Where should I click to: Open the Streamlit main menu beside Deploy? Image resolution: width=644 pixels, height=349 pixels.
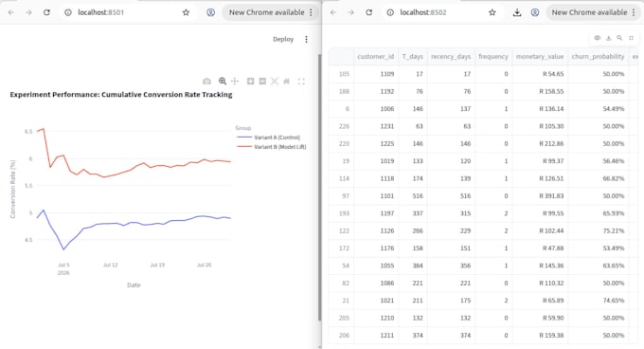306,39
